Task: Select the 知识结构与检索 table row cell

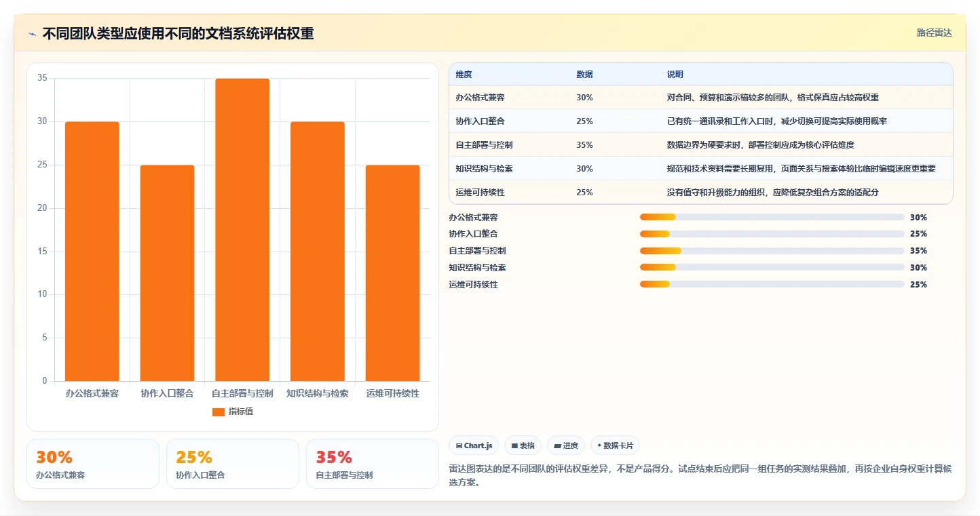Action: click(485, 169)
